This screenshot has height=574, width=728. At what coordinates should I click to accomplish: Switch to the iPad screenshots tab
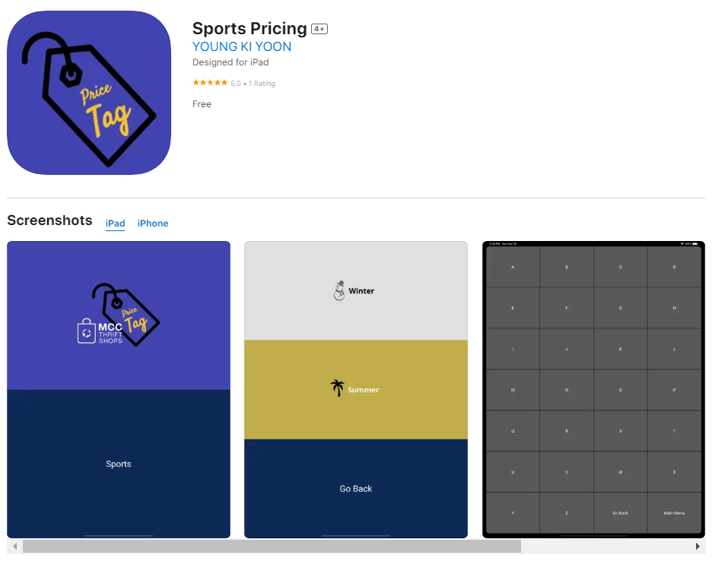(116, 224)
